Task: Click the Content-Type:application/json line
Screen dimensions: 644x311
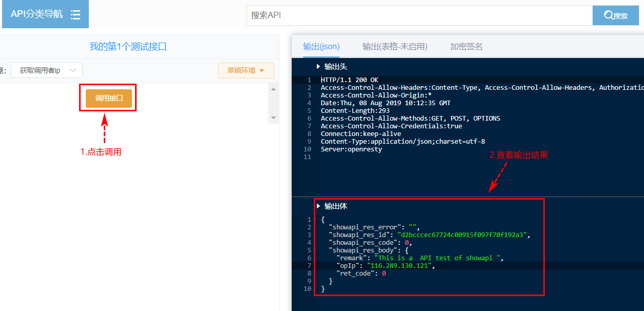Action: click(x=403, y=142)
